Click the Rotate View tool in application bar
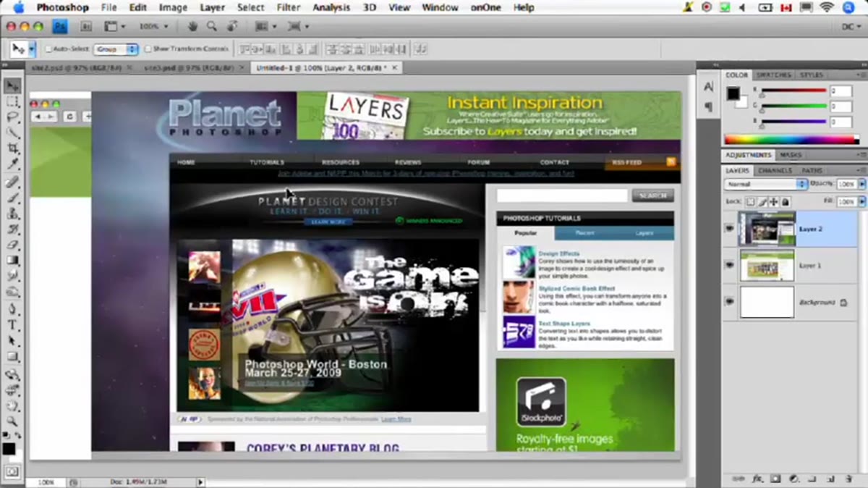The height and width of the screenshot is (488, 868). (x=231, y=26)
